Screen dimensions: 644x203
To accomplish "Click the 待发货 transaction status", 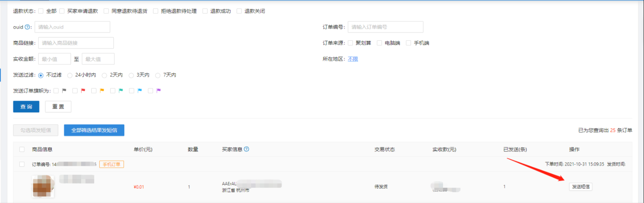I will (x=381, y=186).
